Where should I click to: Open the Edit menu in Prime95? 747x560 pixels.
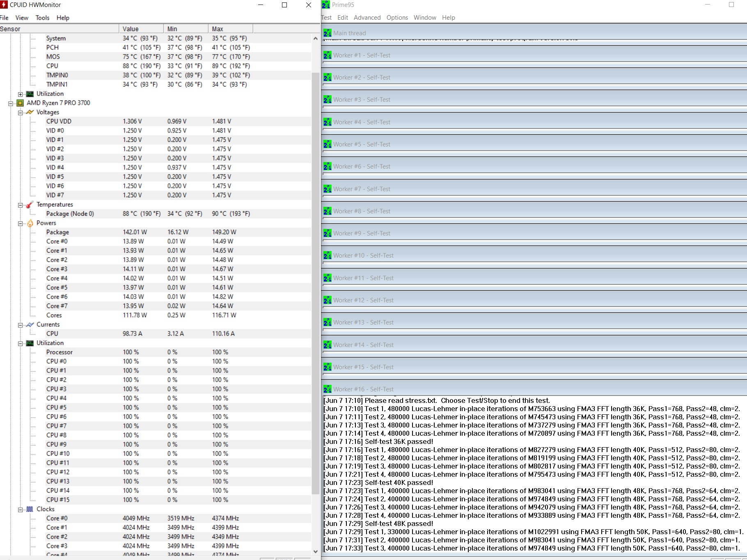[x=343, y=18]
